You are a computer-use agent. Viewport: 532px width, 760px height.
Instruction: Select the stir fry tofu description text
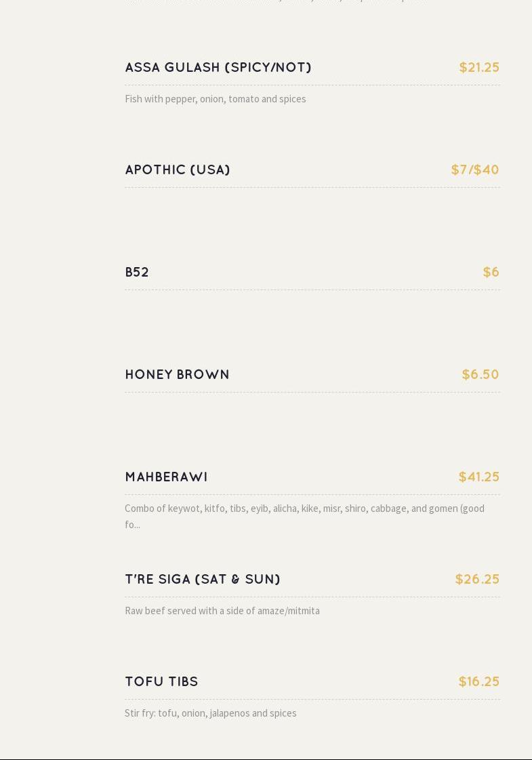(210, 713)
